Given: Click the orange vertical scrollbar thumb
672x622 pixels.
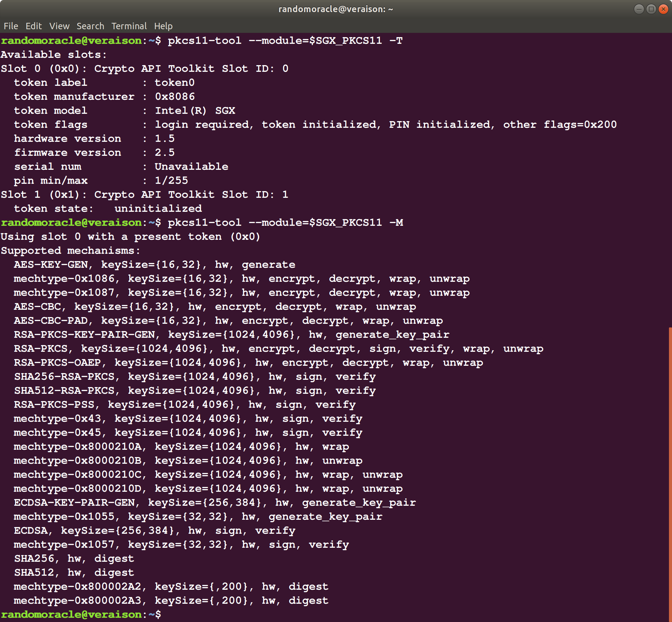Looking at the screenshot, I should coord(670,471).
